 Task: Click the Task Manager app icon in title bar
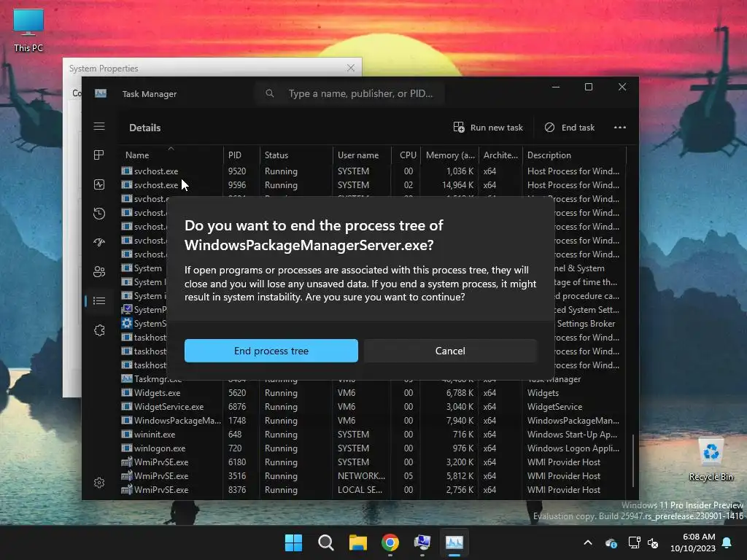tap(101, 93)
